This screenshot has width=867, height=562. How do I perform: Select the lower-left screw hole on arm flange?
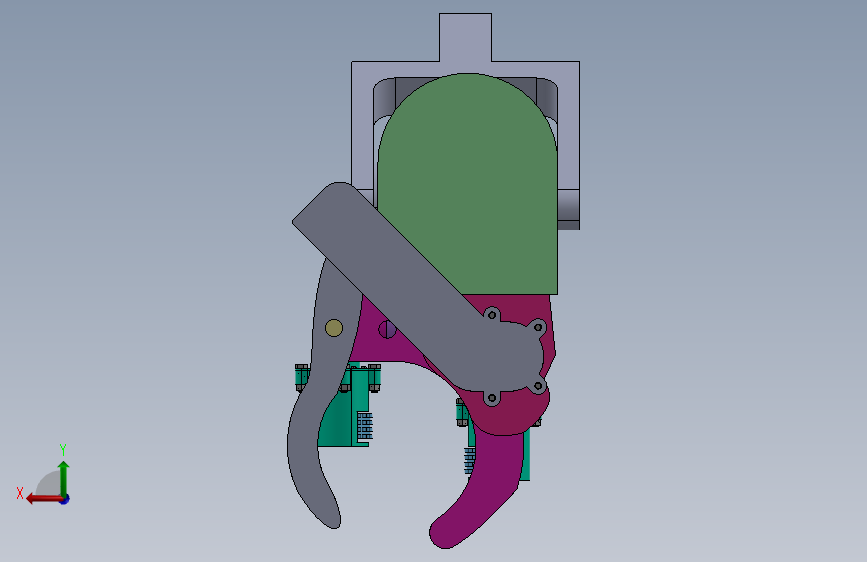(x=492, y=397)
